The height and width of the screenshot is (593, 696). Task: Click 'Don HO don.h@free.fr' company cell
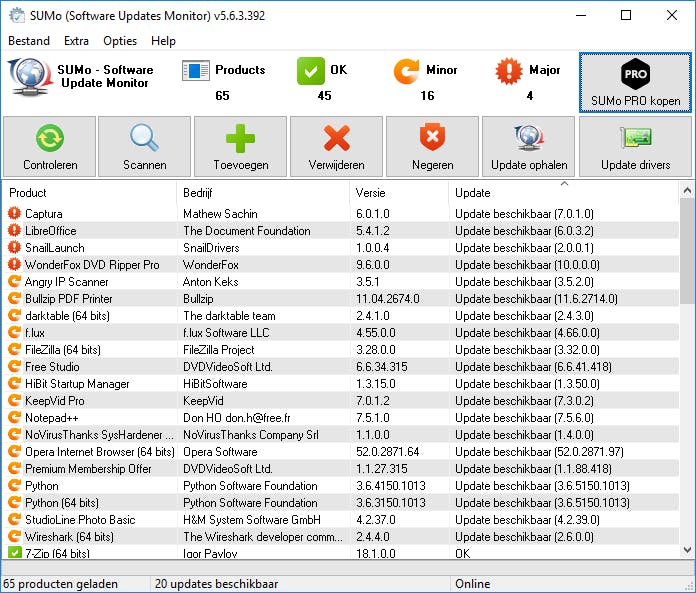(237, 418)
